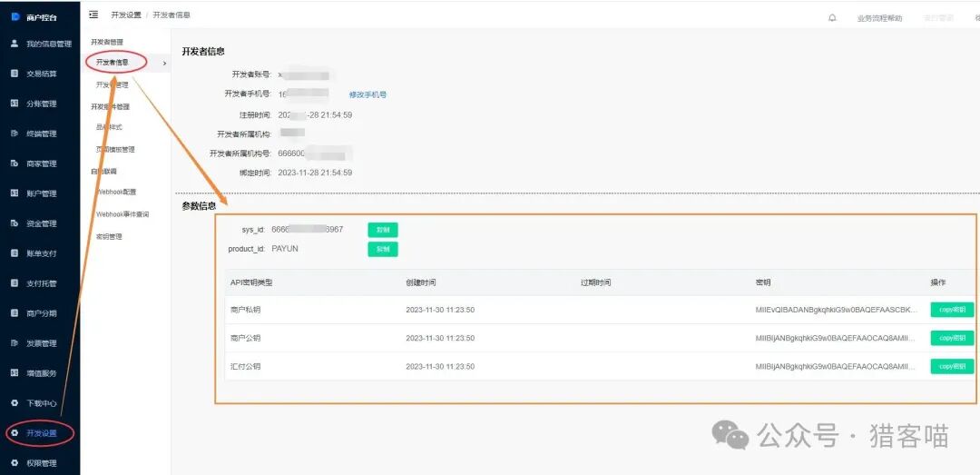Copy the sys_id value button
Image resolution: width=980 pixels, height=475 pixels.
(383, 230)
